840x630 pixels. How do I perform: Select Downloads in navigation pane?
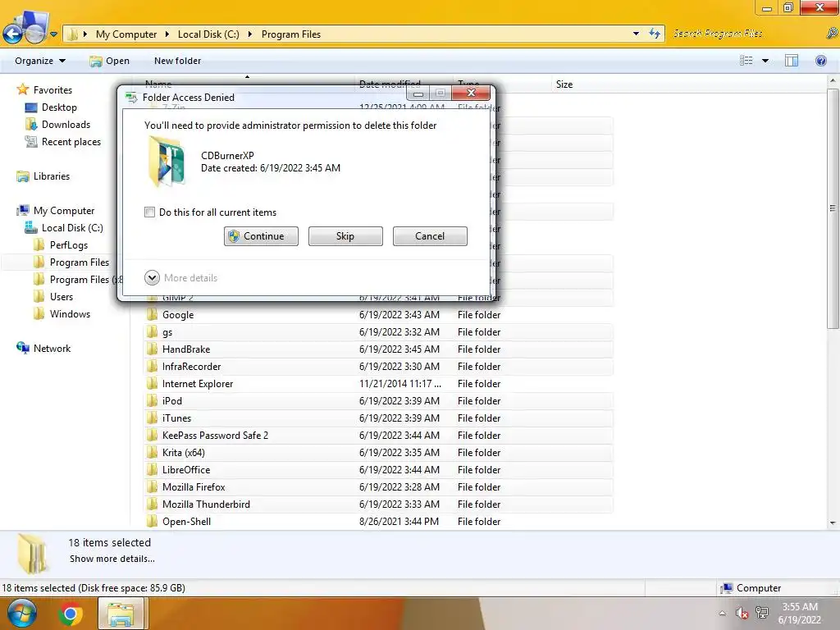tap(66, 125)
